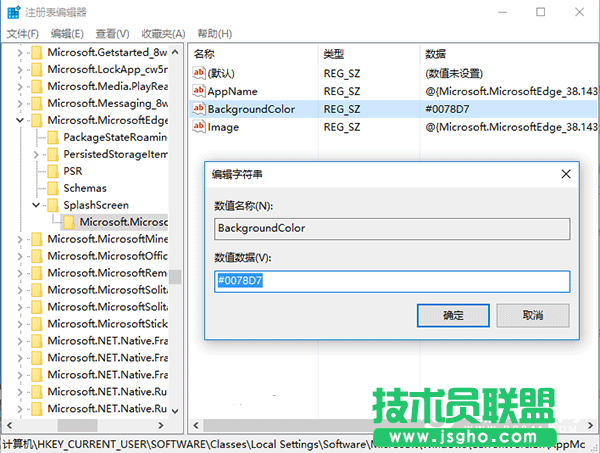Image resolution: width=600 pixels, height=453 pixels.
Task: Click the Registry Editor app icon in title bar
Action: tap(13, 12)
